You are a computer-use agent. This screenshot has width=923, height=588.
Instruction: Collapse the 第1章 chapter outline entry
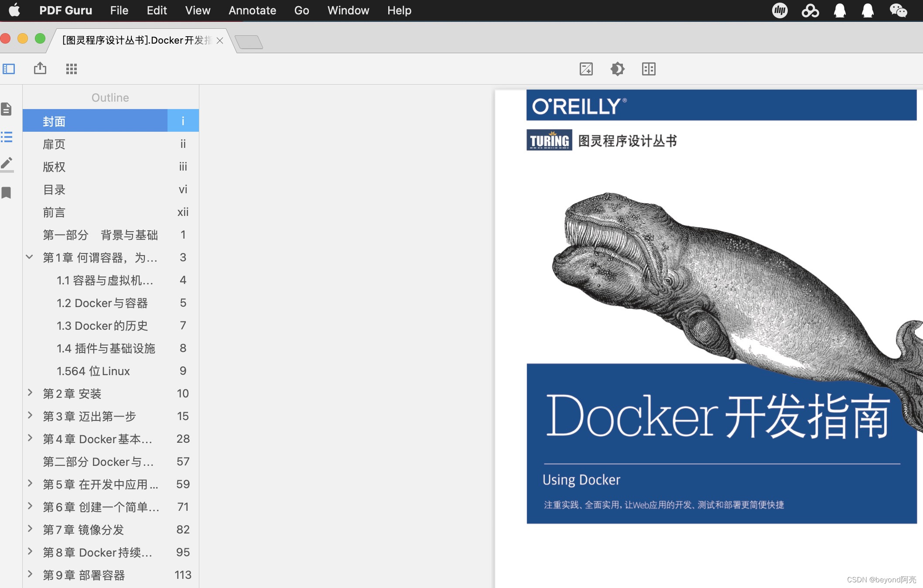(29, 257)
